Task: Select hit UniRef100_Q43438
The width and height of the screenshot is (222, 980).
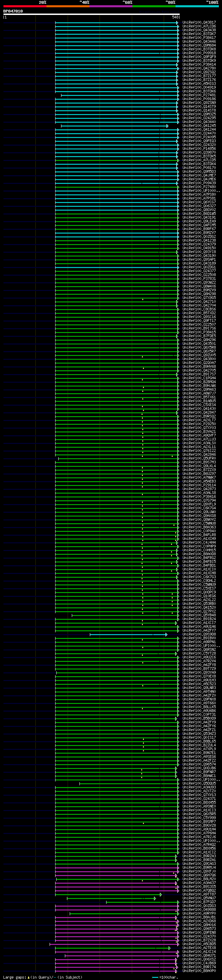Action: 199,30
